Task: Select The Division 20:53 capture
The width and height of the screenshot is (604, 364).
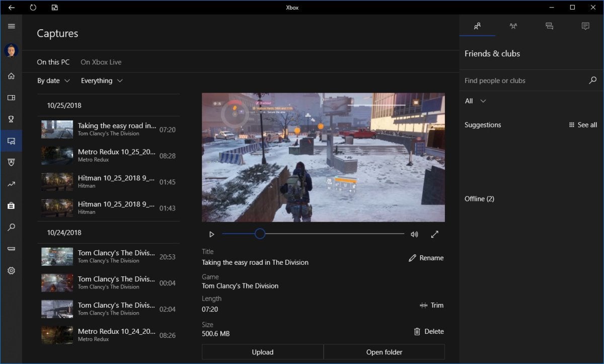Action: pos(109,257)
